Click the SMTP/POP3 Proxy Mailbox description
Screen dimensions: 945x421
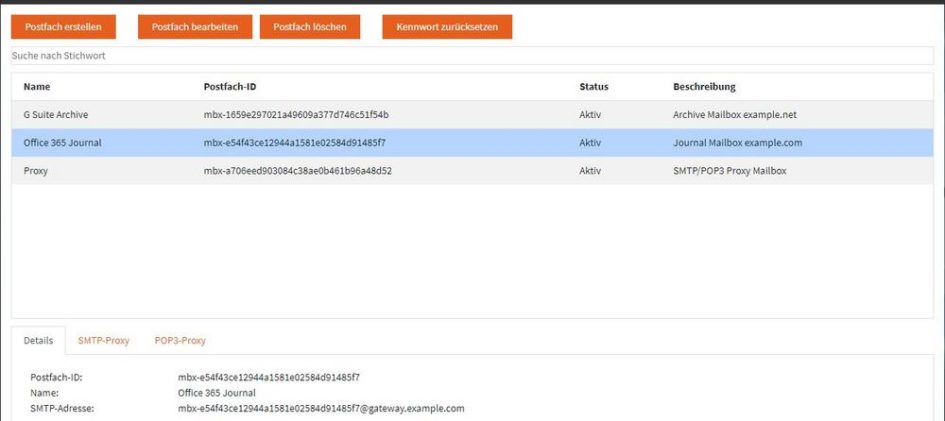(x=730, y=171)
